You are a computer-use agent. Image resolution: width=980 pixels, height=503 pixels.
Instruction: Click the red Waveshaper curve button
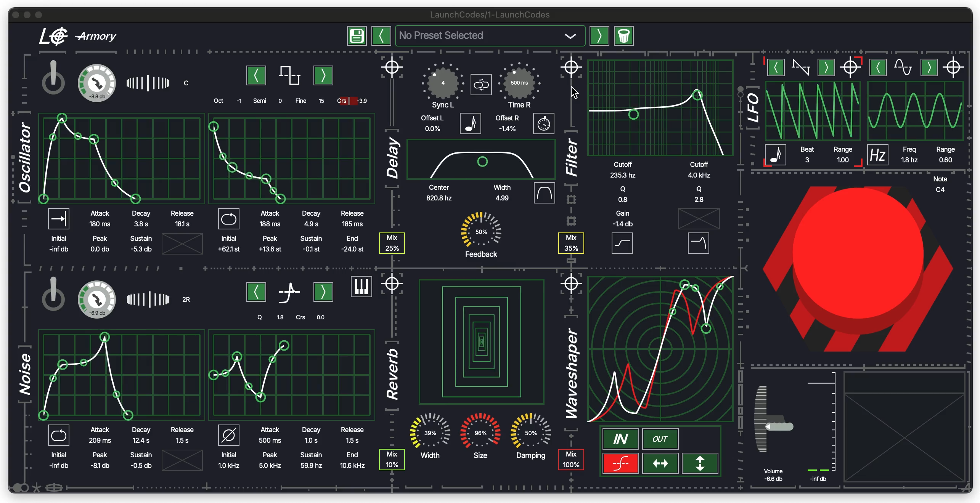[620, 463]
